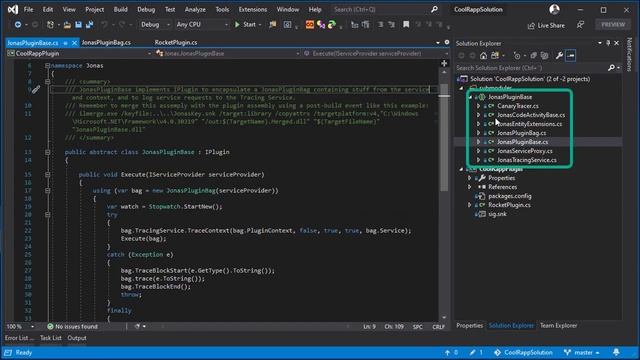Image resolution: width=640 pixels, height=360 pixels.
Task: Open the Output tab
Action: 77,338
